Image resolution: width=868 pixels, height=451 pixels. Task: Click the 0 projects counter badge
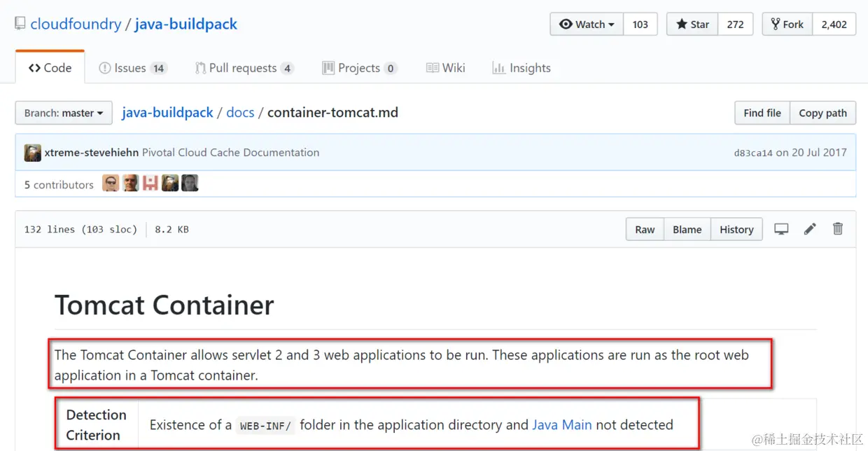[x=391, y=69]
